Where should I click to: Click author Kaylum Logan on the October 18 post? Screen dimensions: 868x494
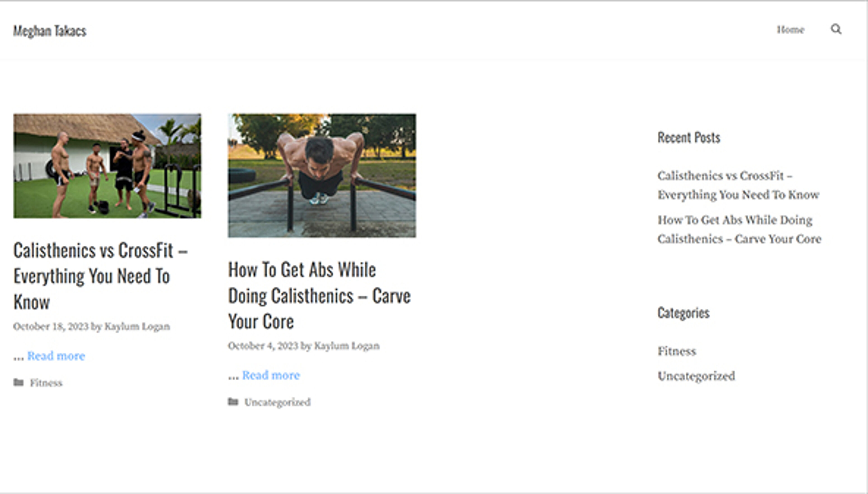tap(137, 326)
